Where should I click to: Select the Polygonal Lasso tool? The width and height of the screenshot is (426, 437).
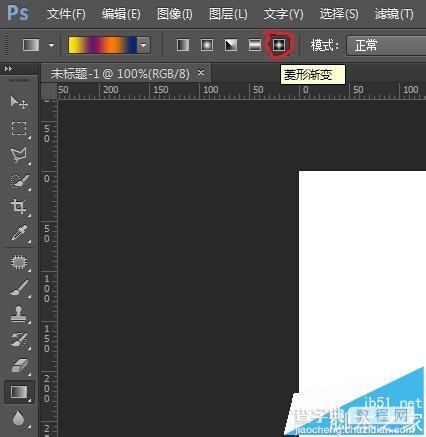pos(19,155)
